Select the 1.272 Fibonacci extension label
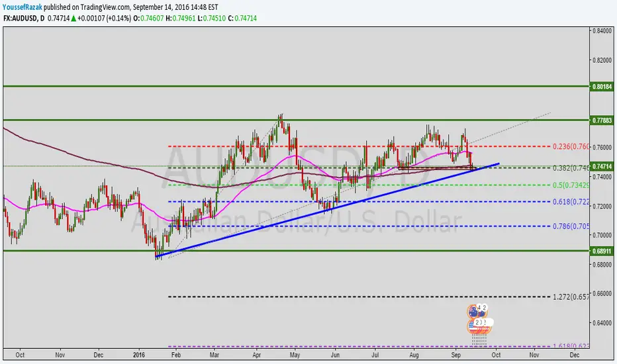The height and width of the screenshot is (364, 617). coord(571,296)
